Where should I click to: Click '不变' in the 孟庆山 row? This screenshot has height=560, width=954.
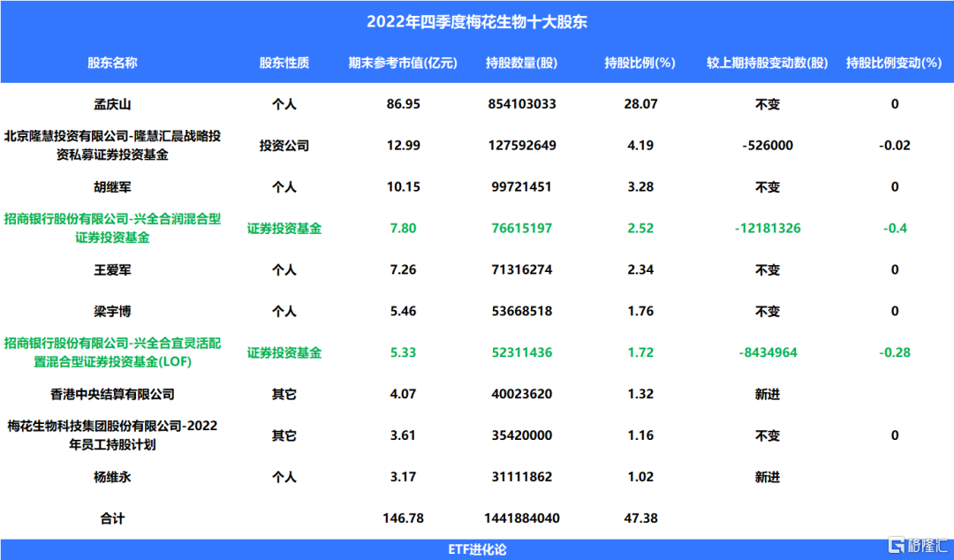point(768,104)
